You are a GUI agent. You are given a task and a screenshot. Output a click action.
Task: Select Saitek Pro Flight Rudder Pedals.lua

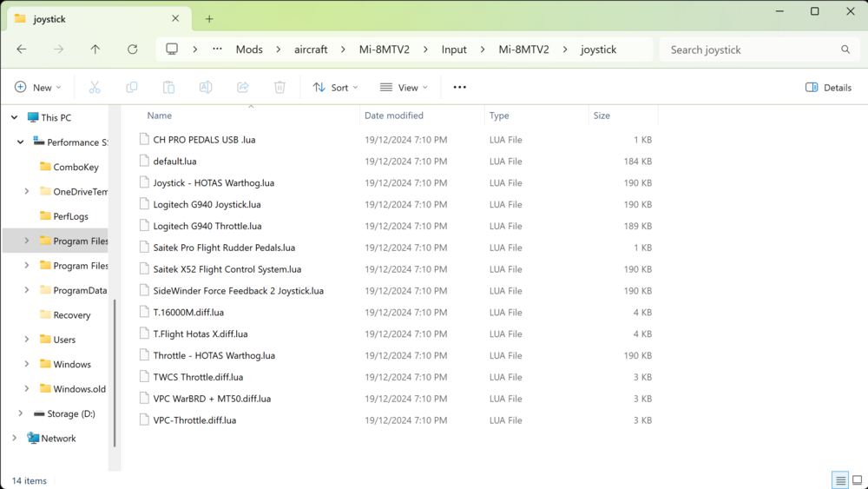pos(224,248)
